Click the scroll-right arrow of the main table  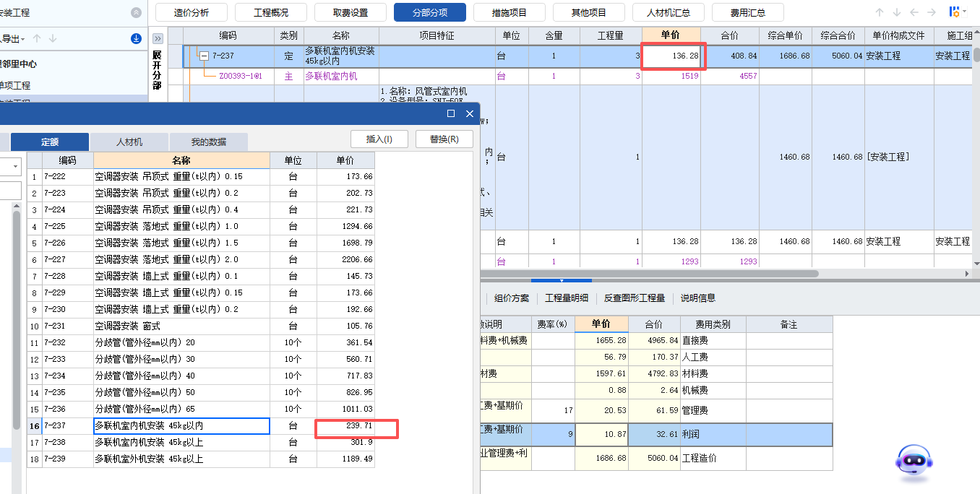pos(967,274)
